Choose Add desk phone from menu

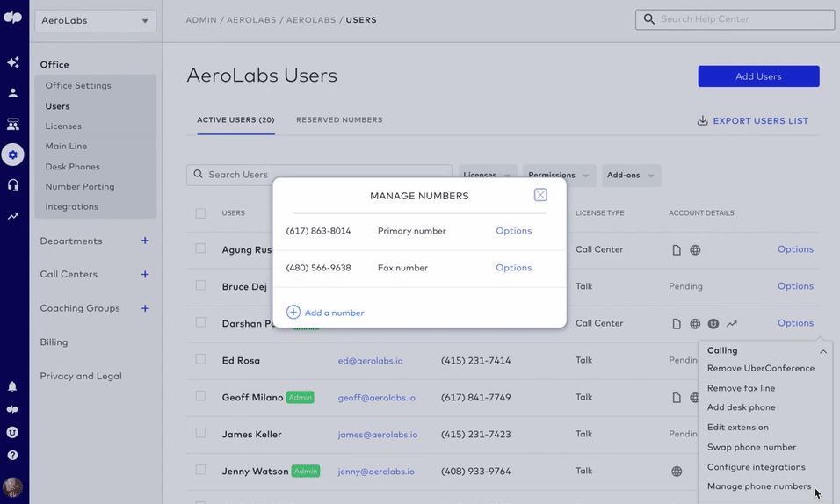click(741, 407)
